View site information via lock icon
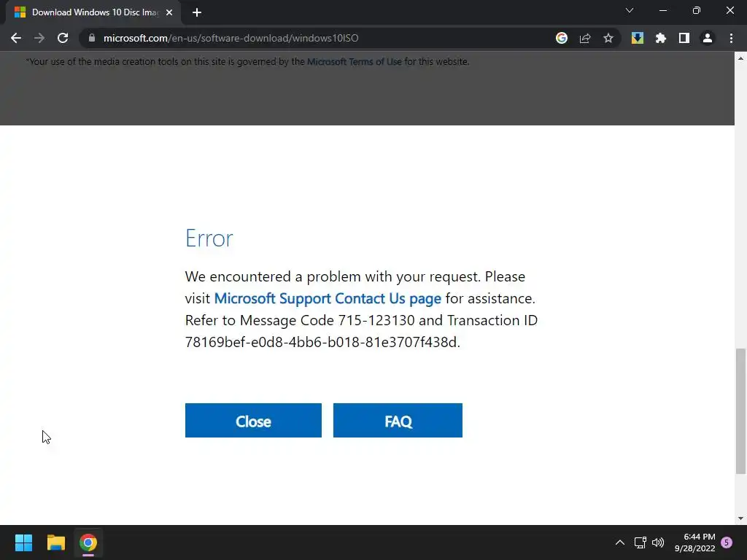Viewport: 747px width, 560px height. [91, 38]
